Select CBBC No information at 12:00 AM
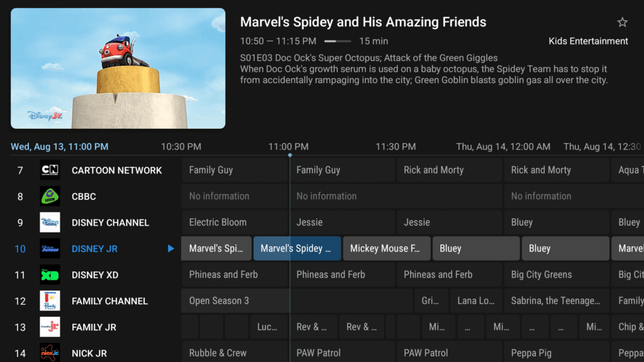644x362 pixels. pos(574,196)
